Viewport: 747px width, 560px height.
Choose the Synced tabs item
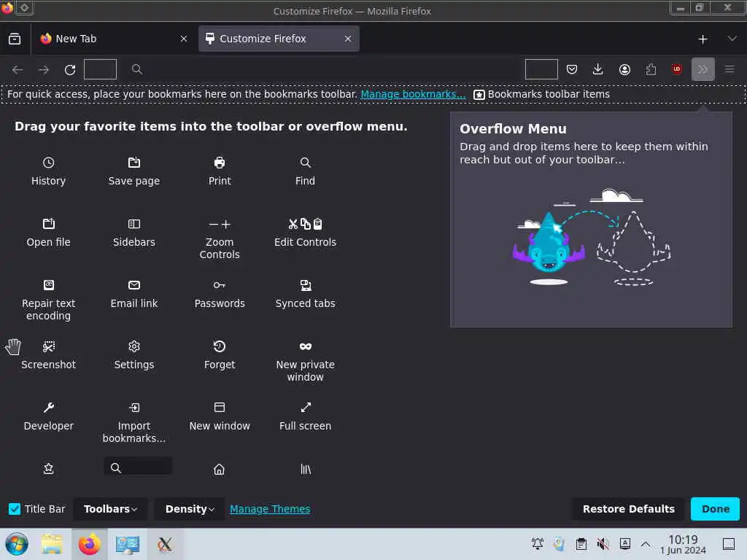click(x=305, y=295)
